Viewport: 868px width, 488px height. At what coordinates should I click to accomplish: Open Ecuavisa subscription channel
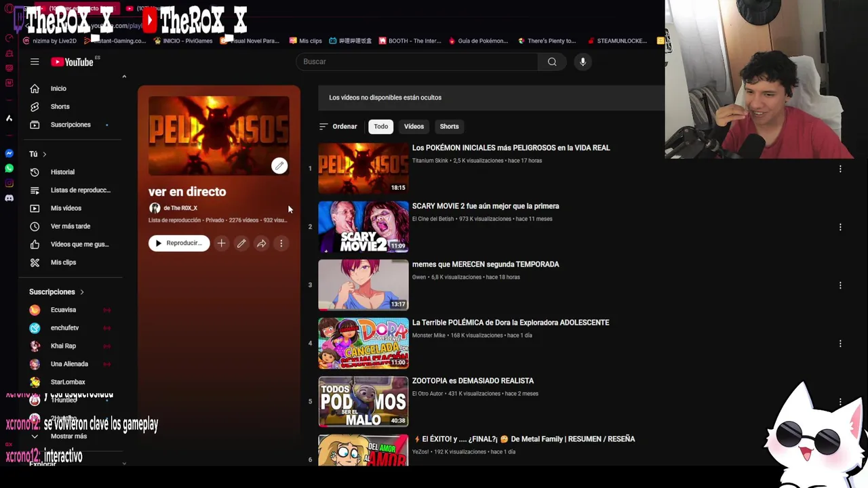point(63,310)
